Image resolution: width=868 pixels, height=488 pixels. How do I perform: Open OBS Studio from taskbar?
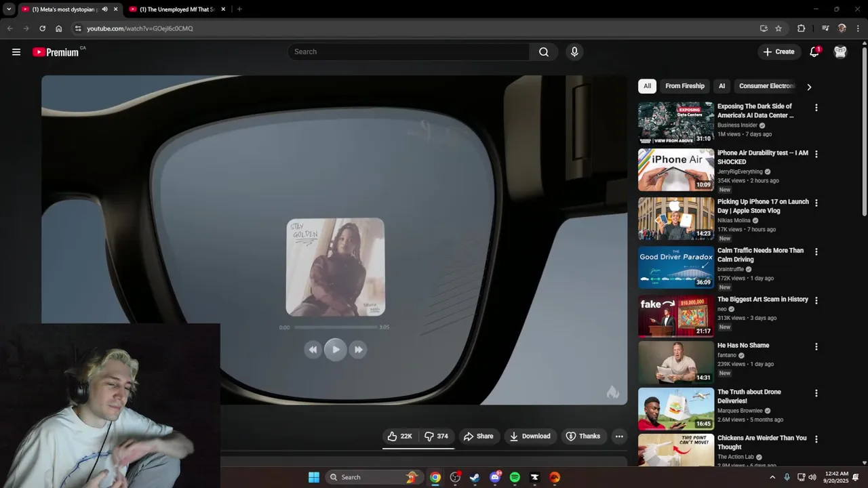(x=455, y=477)
